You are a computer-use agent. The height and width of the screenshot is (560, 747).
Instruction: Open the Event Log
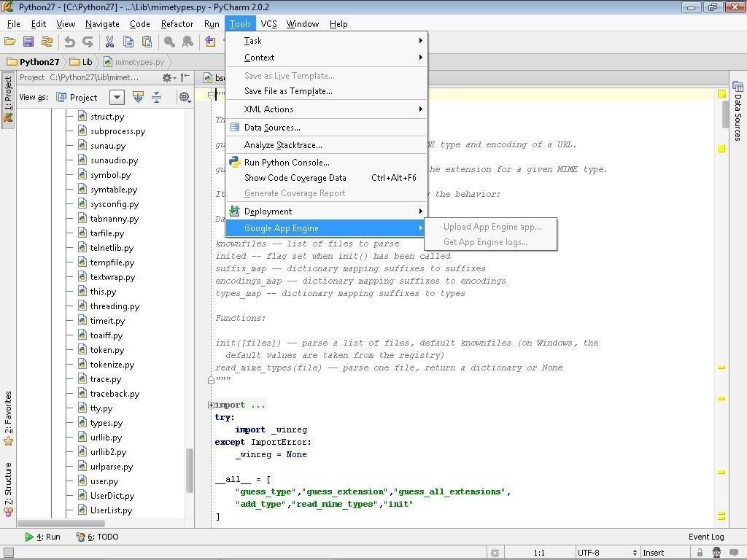click(x=706, y=537)
